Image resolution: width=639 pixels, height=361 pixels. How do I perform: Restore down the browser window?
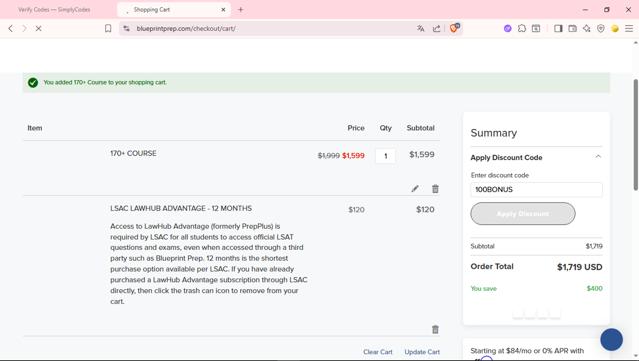click(x=607, y=9)
